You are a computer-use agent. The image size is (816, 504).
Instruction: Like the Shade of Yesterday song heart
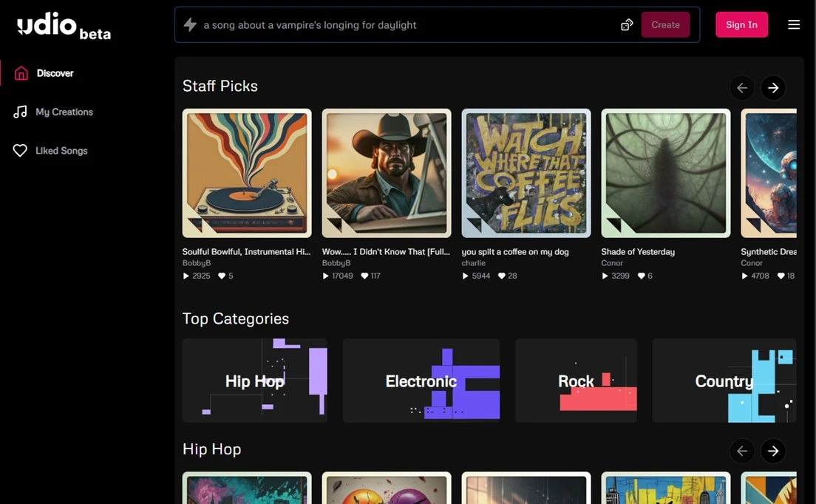pos(641,276)
